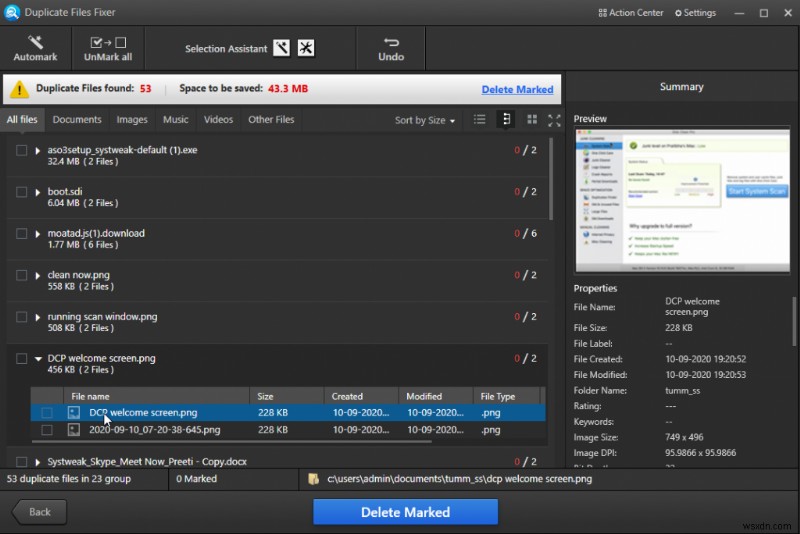Tick checkbox for boot.sdi group
This screenshot has height=534, width=800.
[x=21, y=192]
